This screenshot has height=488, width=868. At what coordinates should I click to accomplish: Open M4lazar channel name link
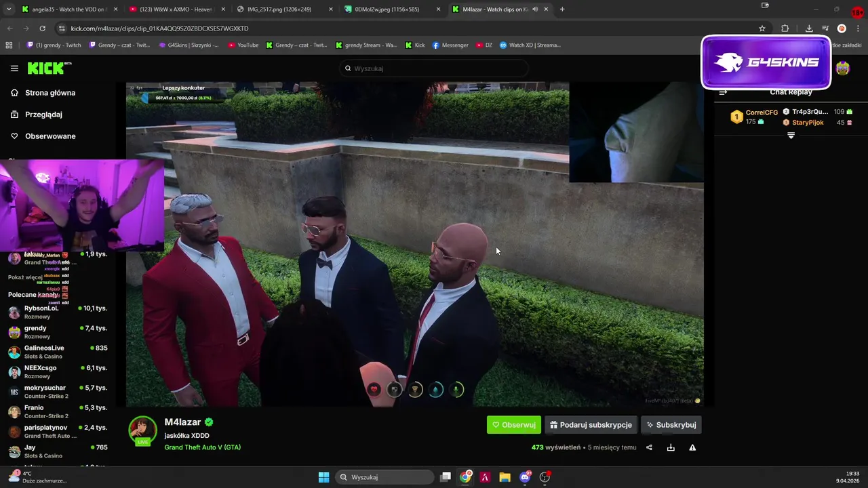click(x=183, y=422)
